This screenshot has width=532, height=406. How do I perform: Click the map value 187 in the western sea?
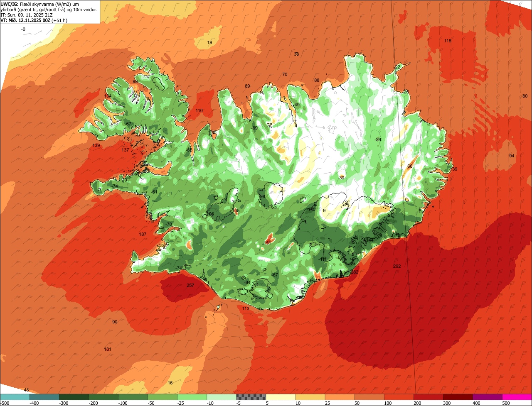click(x=143, y=235)
